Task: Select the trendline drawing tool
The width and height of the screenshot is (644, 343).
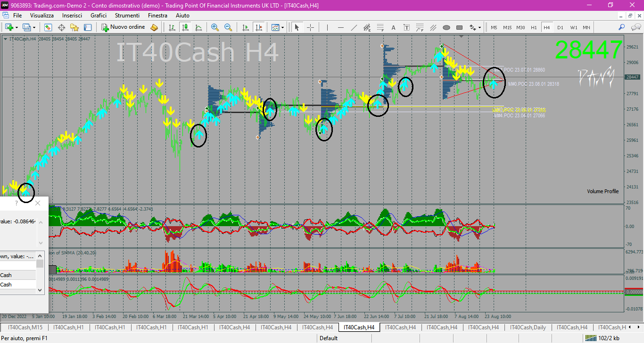Action: 354,27
